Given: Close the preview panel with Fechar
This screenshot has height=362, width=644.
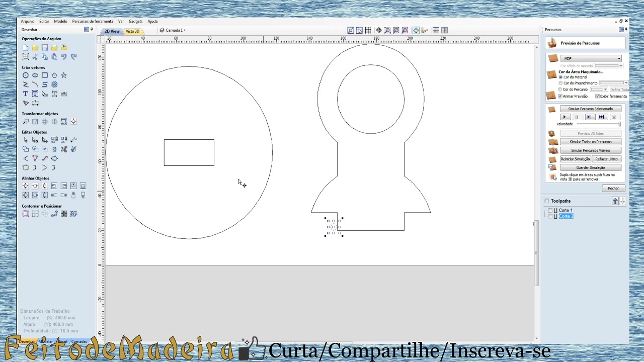Looking at the screenshot, I should point(613,188).
